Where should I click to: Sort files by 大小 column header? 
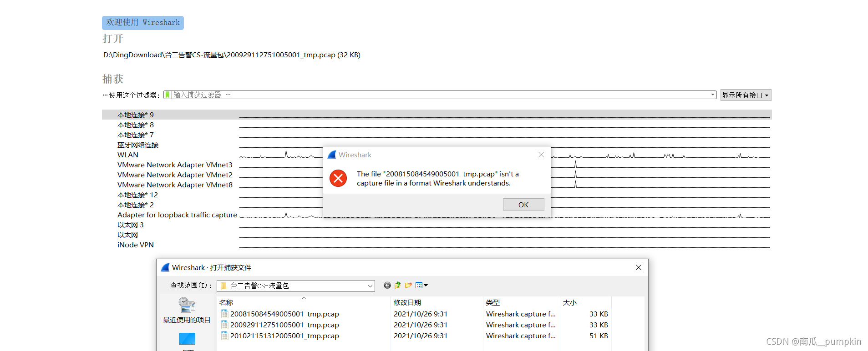586,302
